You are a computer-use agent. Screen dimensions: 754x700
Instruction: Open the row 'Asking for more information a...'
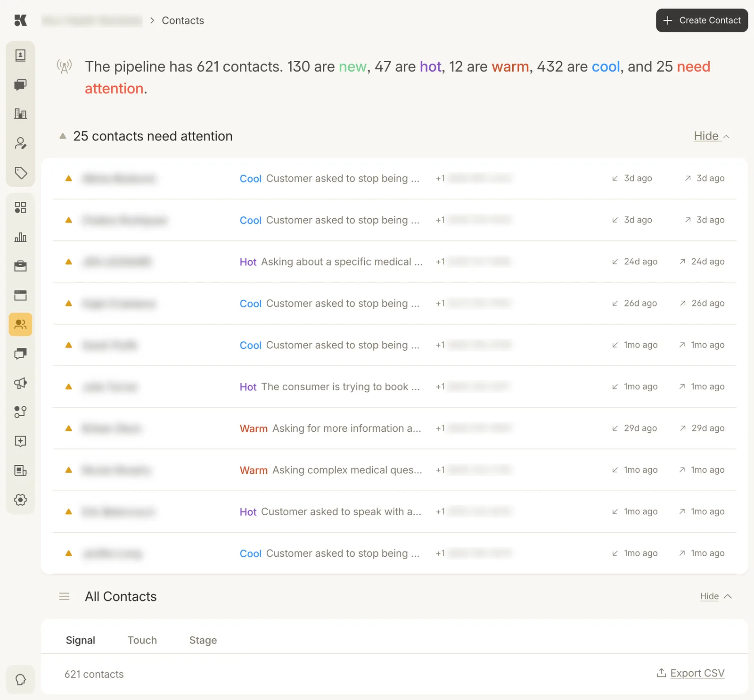click(x=394, y=428)
